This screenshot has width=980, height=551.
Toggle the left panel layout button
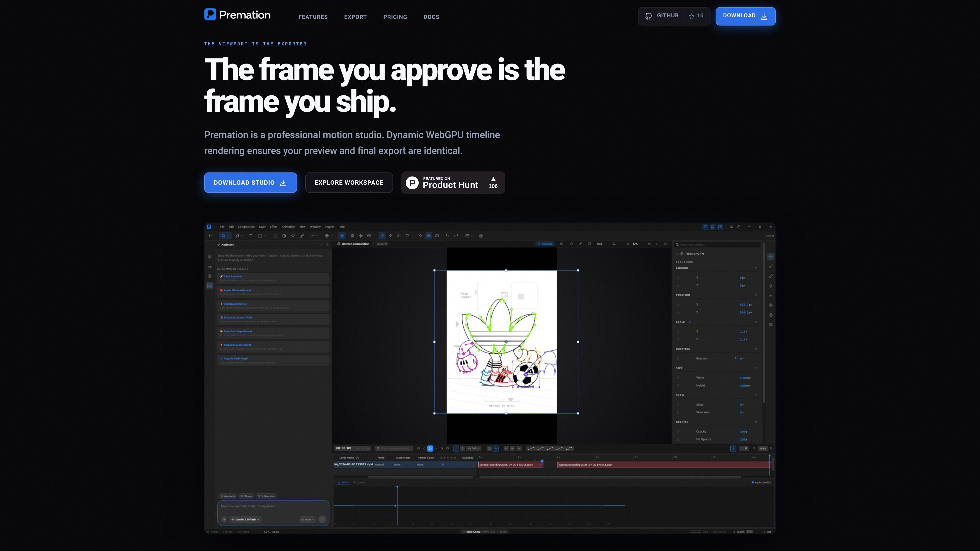click(x=705, y=227)
